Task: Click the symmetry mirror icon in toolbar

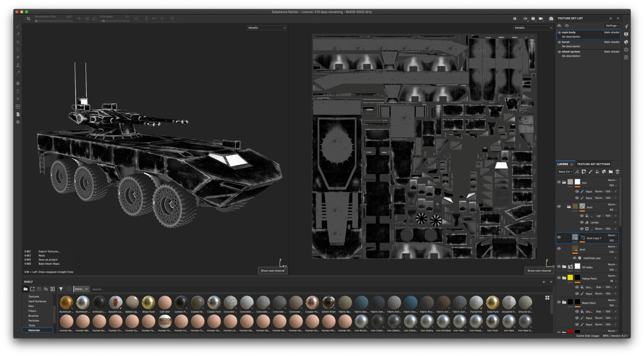Action: pyautogui.click(x=154, y=19)
